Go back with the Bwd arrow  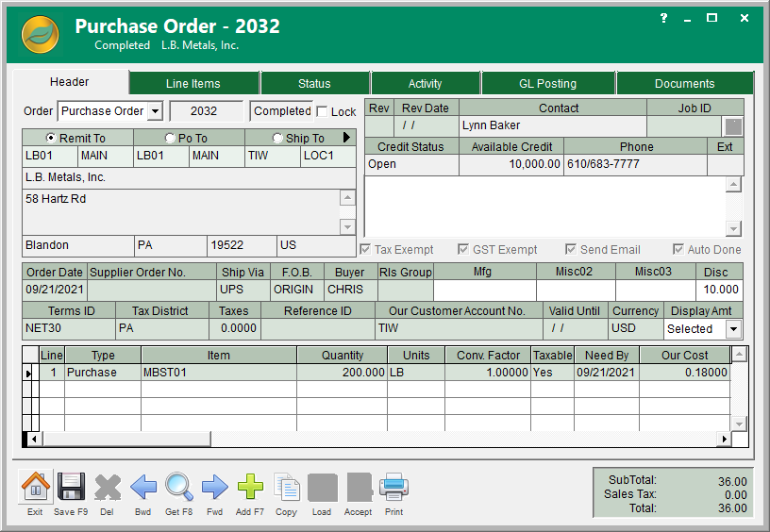[143, 488]
